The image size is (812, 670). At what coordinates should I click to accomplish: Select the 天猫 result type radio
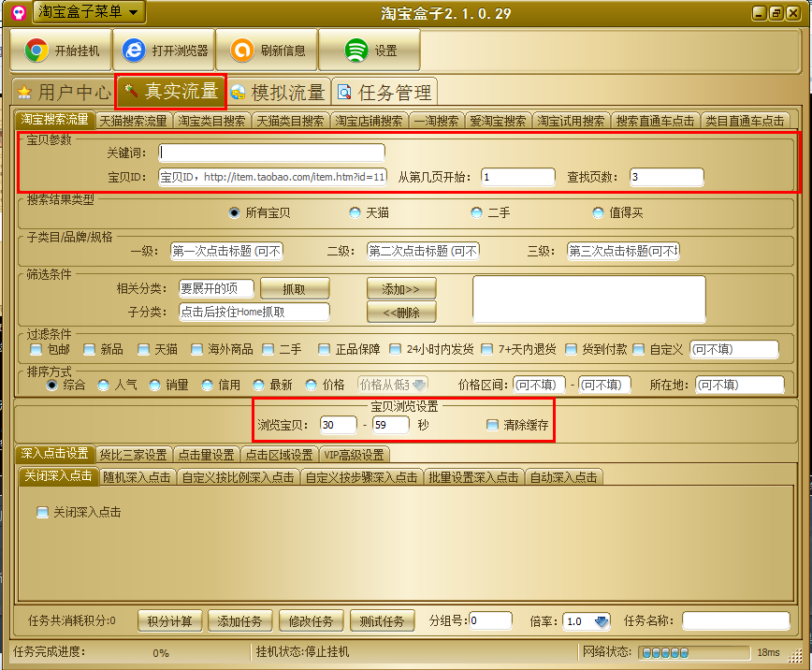coord(355,212)
